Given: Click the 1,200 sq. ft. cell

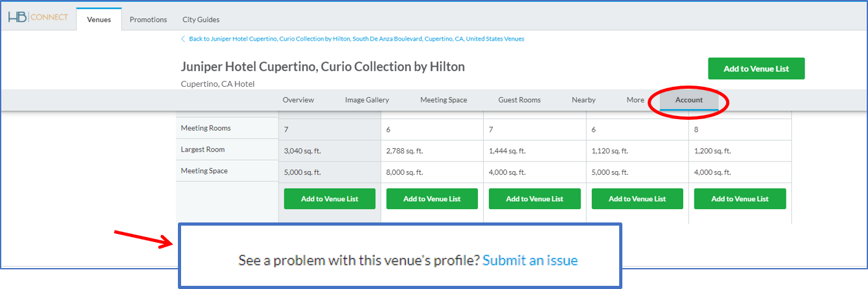Looking at the screenshot, I should tap(740, 151).
